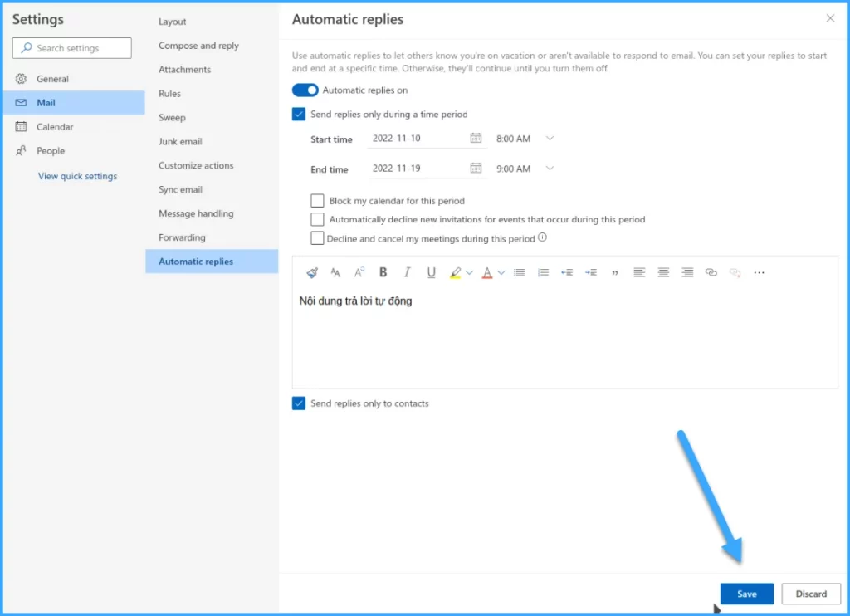Check Block my calendar for this period
Screen dimensions: 850x616
[317, 201]
